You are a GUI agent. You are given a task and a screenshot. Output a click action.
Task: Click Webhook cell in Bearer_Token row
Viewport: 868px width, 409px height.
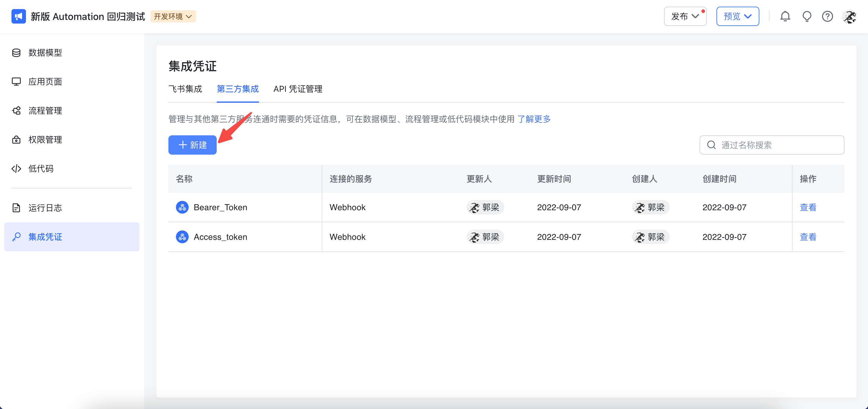pyautogui.click(x=347, y=207)
